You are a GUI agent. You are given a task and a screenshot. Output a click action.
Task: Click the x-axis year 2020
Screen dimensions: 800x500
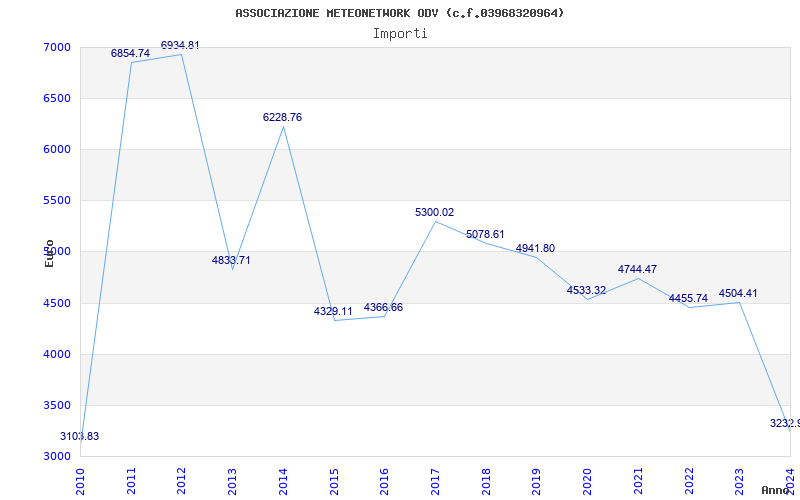[587, 481]
